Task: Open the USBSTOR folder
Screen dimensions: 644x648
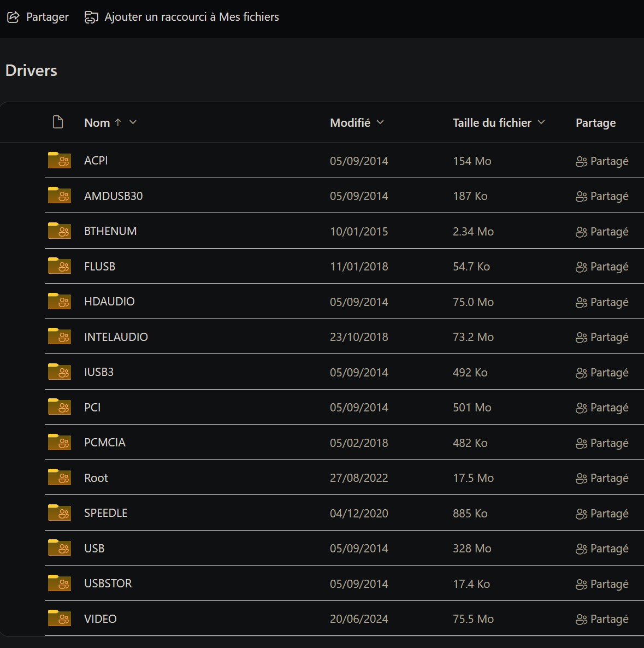Action: point(108,583)
